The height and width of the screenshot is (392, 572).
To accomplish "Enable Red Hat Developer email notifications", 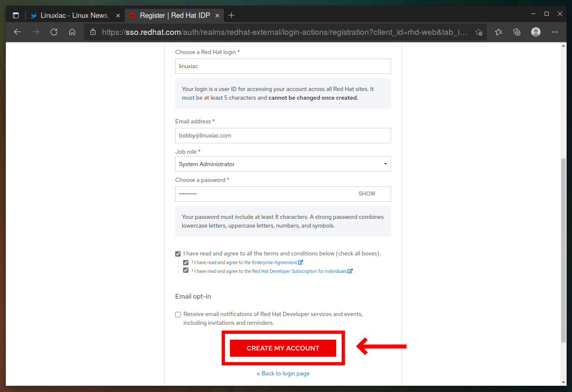I will click(x=178, y=314).
